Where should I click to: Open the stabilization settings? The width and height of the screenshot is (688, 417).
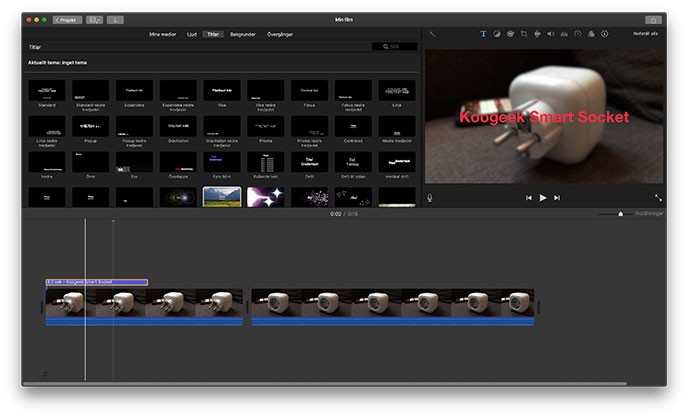[x=537, y=34]
